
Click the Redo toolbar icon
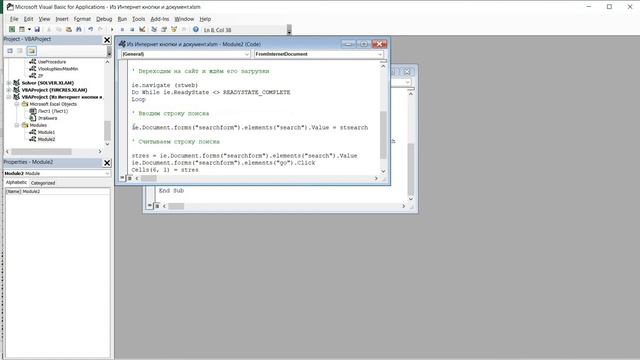(x=100, y=29)
